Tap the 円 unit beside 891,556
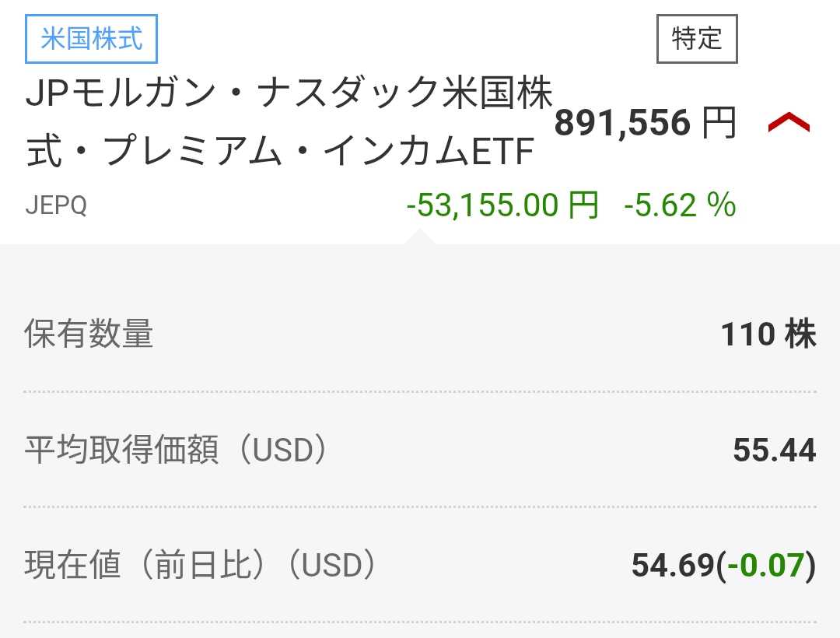The height and width of the screenshot is (638, 840). pos(719,123)
